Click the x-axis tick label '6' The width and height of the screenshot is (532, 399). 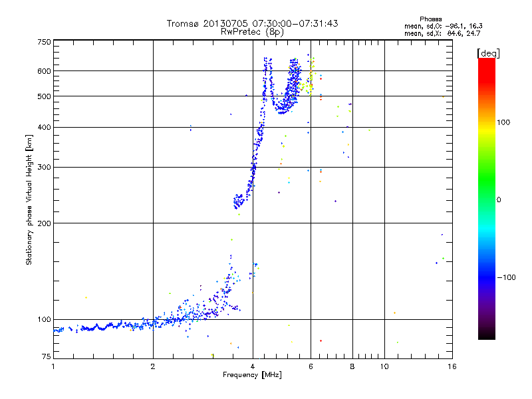[311, 366]
